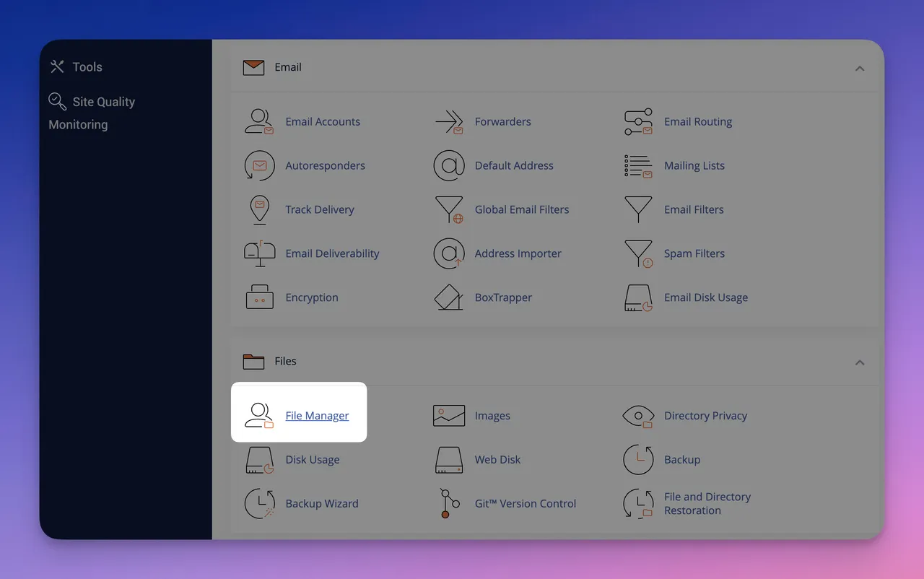Screen dimensions: 924x579
Task: Click the Files section header label
Action: coord(285,361)
